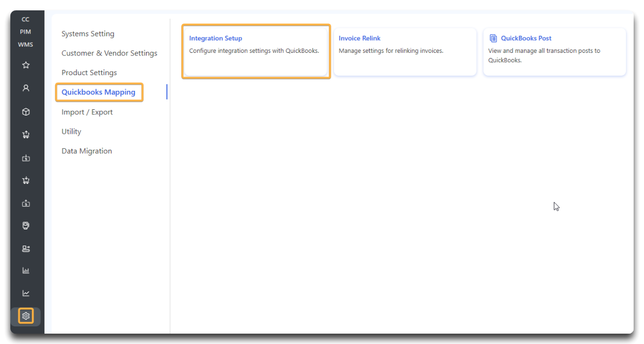Select Customer & Vendor Settings
Viewport: 644px width, 344px height.
(x=109, y=53)
